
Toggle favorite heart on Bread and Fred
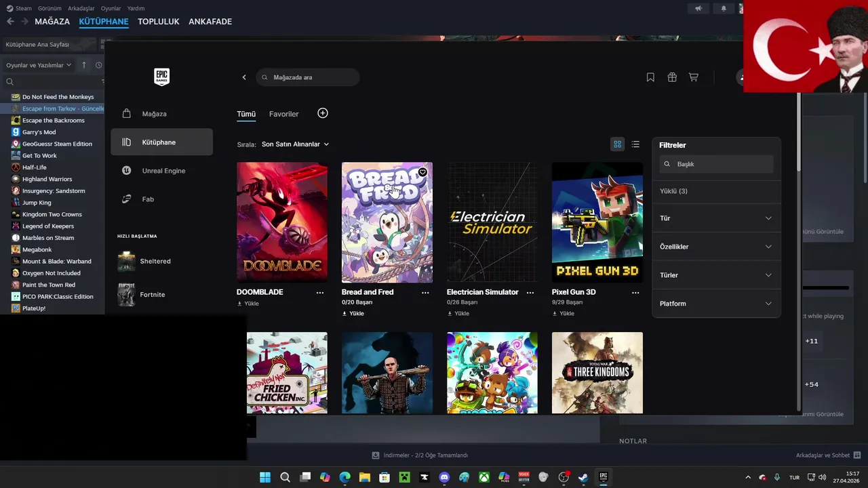[422, 172]
